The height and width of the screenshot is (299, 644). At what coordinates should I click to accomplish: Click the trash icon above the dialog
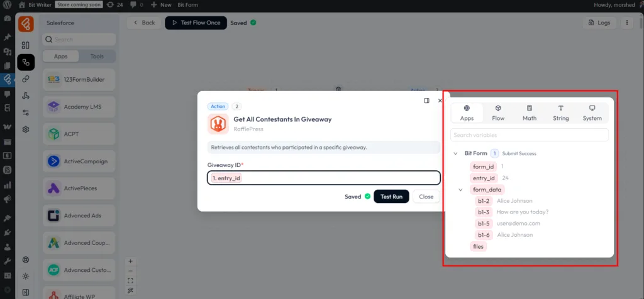coord(338,89)
